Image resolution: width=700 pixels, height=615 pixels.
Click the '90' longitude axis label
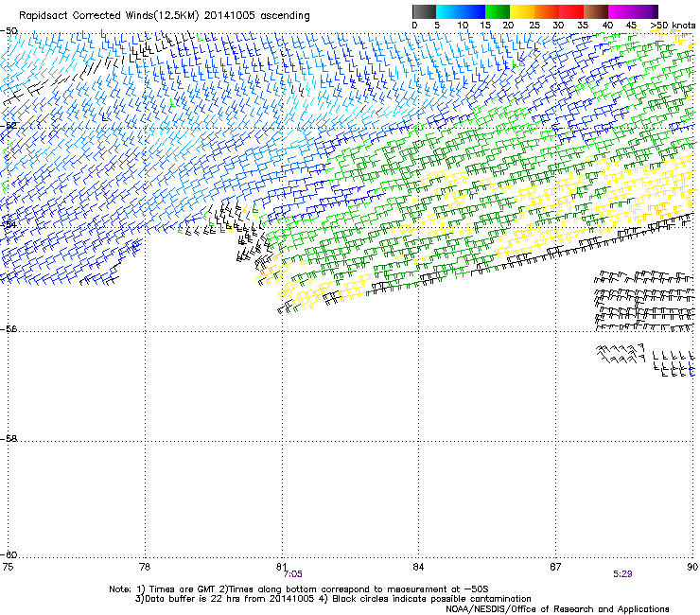click(692, 567)
